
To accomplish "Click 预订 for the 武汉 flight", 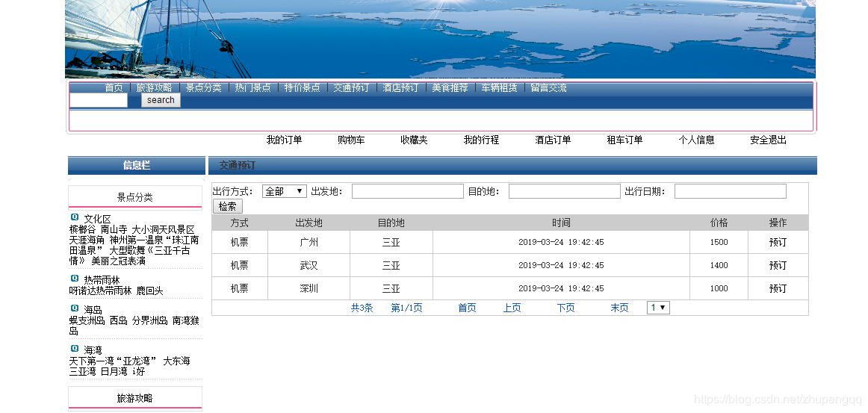I will pyautogui.click(x=778, y=266).
